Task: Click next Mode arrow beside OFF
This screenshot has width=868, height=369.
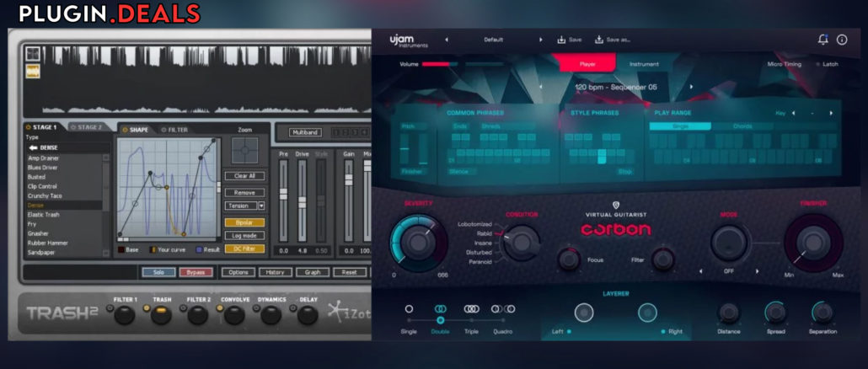Action: point(758,271)
